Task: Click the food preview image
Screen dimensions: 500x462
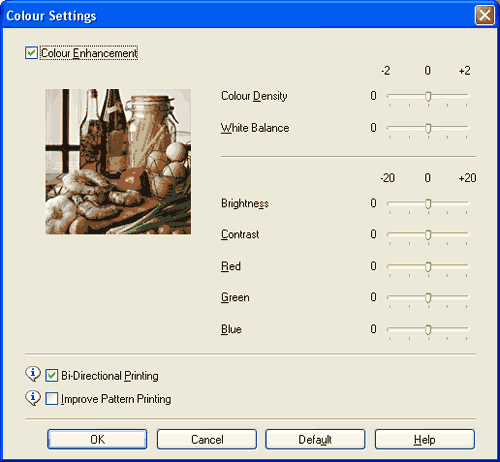Action: 118,161
